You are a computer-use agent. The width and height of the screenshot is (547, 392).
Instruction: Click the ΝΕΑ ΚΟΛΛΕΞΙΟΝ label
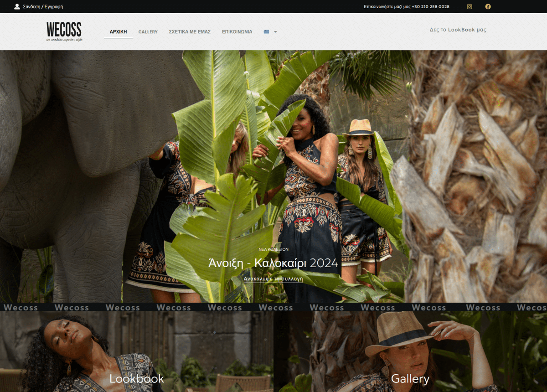pos(273,249)
